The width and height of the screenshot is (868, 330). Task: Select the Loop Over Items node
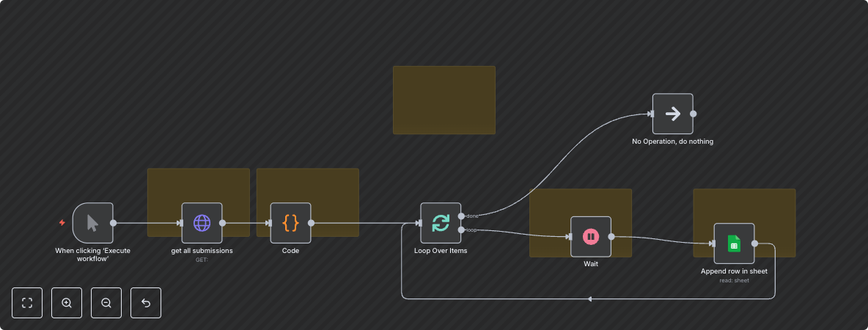click(x=441, y=223)
